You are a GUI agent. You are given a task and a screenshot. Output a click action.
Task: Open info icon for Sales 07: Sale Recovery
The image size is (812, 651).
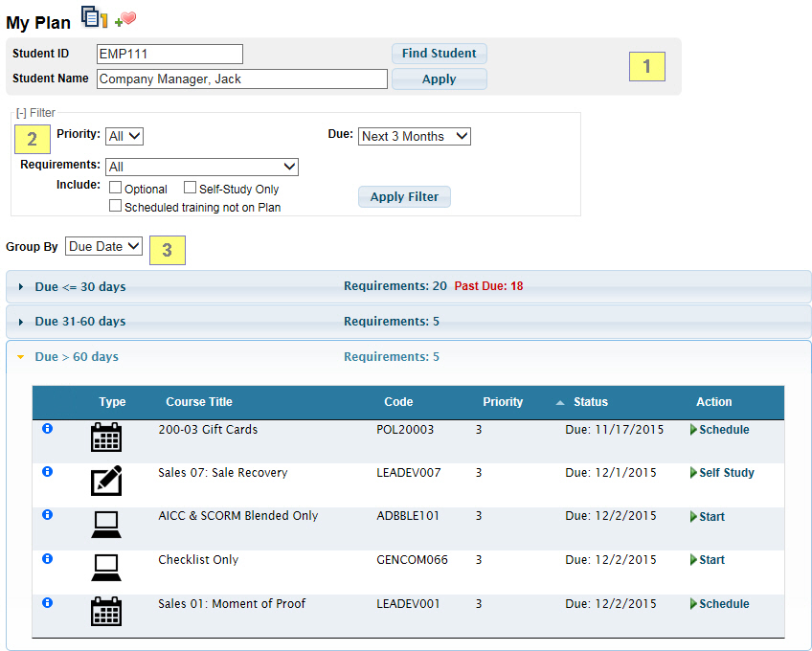coord(48,471)
